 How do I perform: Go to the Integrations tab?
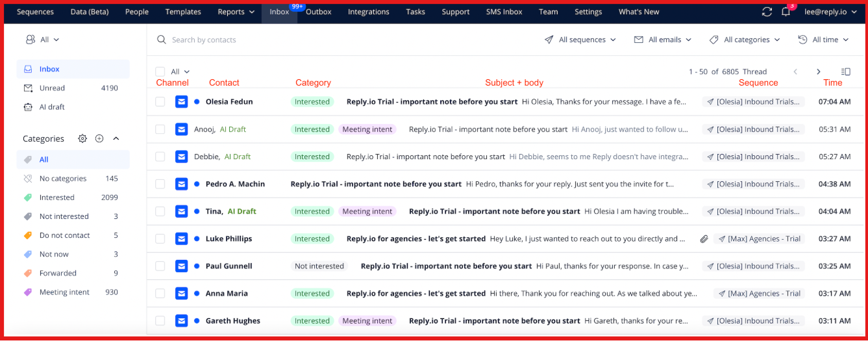point(369,12)
